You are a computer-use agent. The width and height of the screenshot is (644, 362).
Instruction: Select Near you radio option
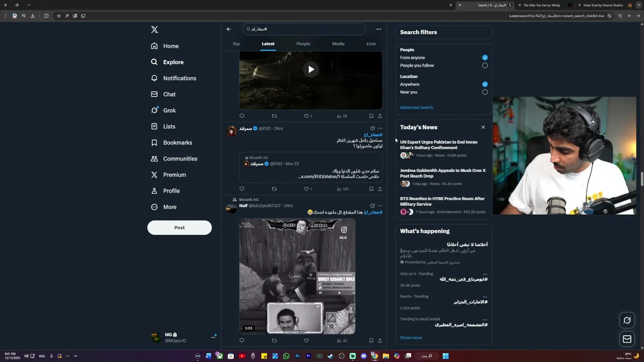tap(485, 92)
